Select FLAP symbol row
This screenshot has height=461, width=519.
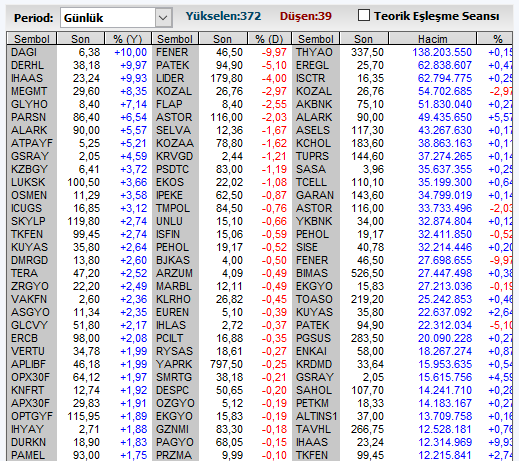tap(169, 104)
